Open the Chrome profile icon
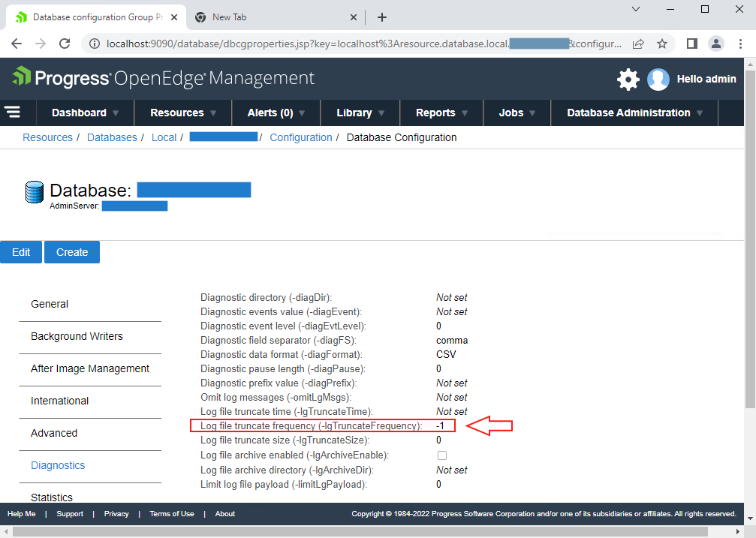This screenshot has width=756, height=538. [716, 44]
